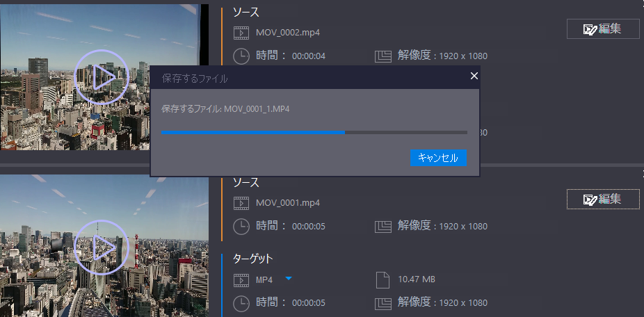Click the saving progress bar

(314, 131)
